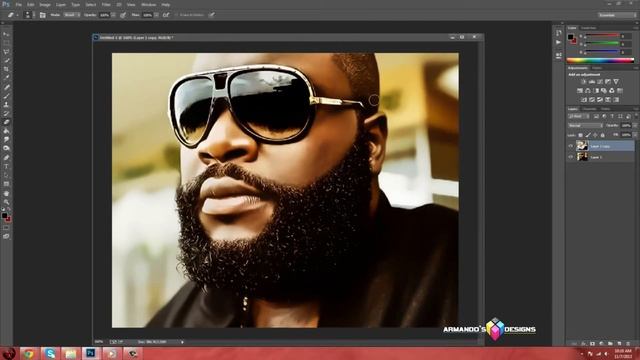Open the layer Fill arrow

[635, 135]
